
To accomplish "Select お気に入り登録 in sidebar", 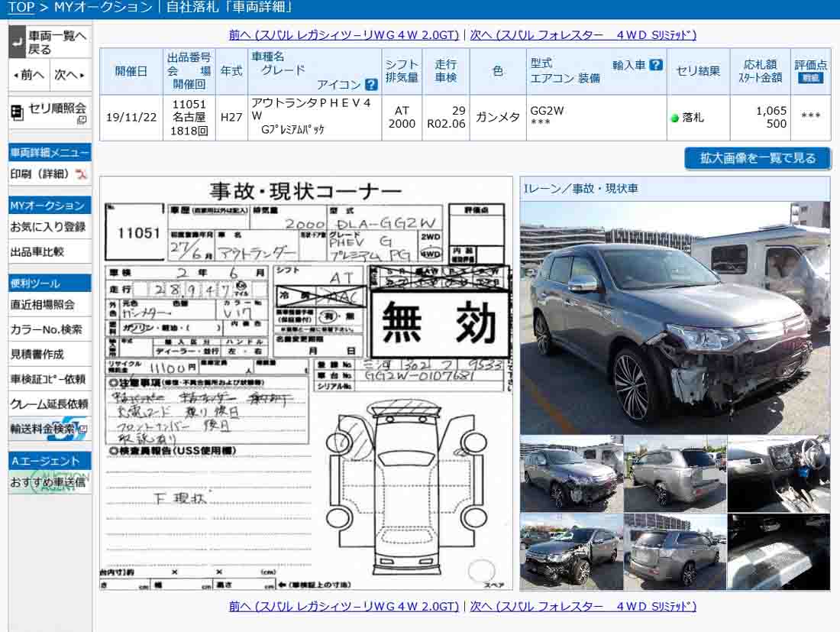I will [x=48, y=227].
